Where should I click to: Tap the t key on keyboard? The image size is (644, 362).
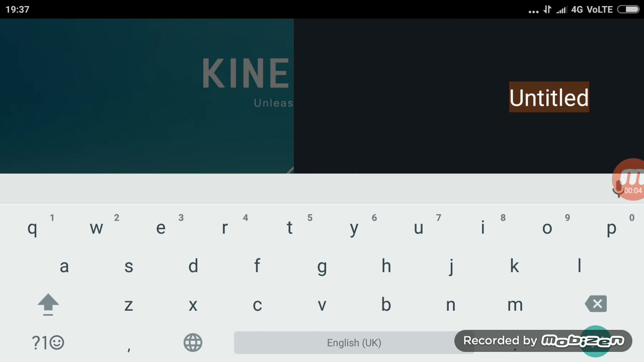point(290,228)
